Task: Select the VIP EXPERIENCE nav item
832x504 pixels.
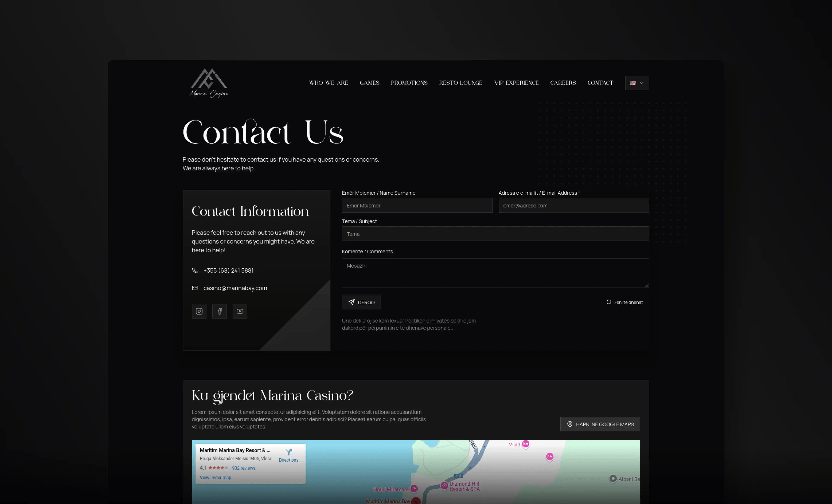Action: click(516, 83)
